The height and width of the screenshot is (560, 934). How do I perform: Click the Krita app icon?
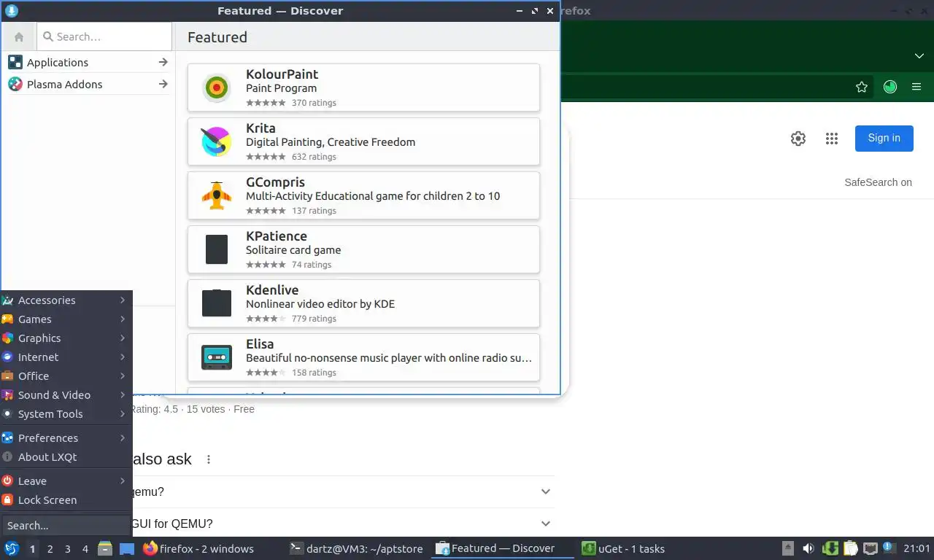[216, 141]
